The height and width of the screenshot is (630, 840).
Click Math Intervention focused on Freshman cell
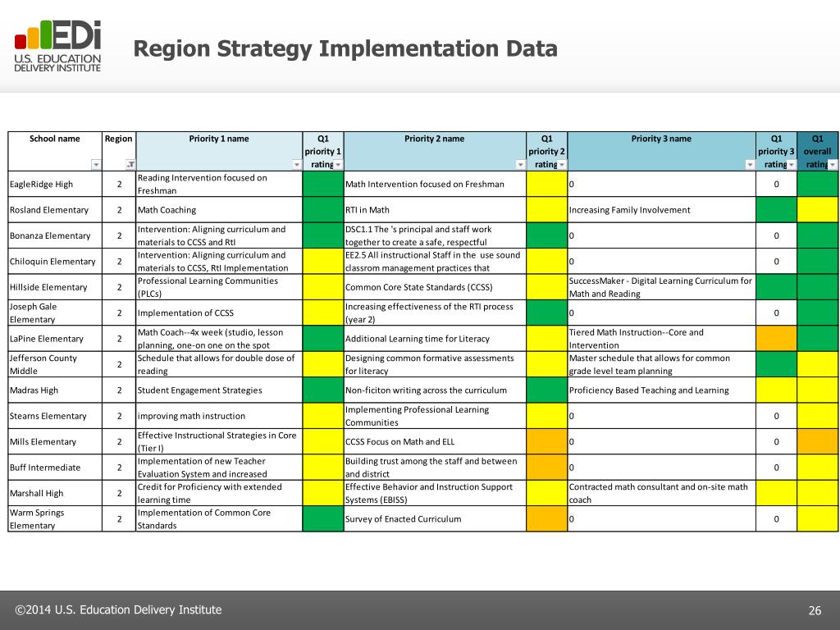point(435,184)
